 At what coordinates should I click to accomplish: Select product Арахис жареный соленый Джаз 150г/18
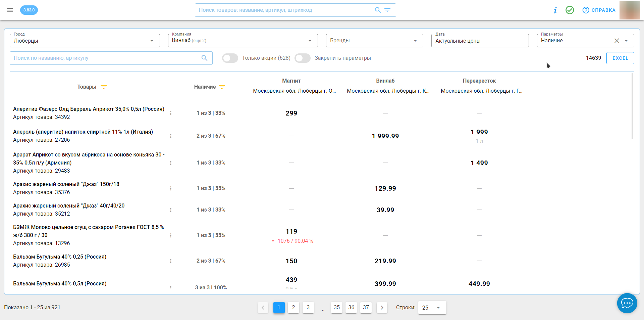[66, 184]
